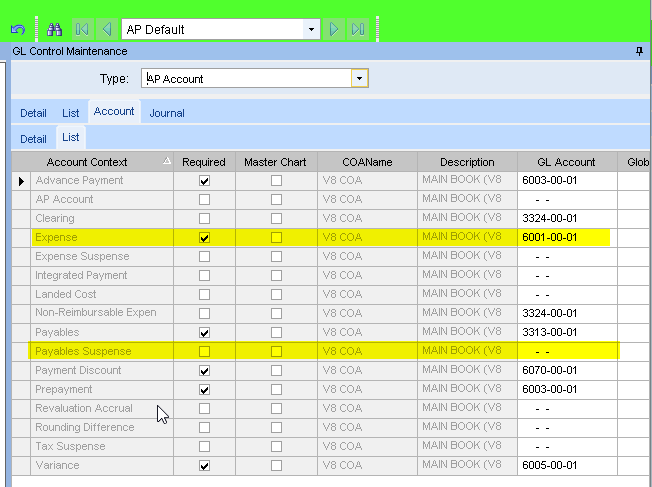
Task: Toggle Required checkbox for Prepayment row
Action: (204, 390)
